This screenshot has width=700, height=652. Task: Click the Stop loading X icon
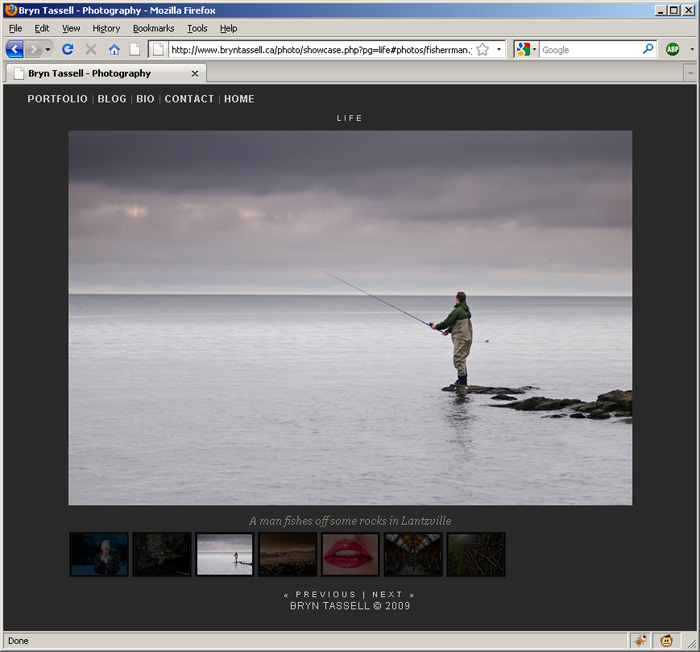pyautogui.click(x=91, y=49)
